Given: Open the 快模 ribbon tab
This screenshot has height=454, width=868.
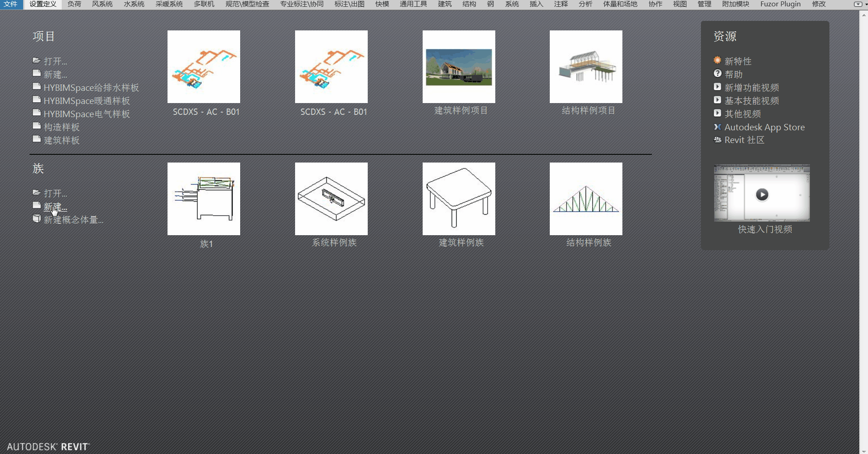Looking at the screenshot, I should pyautogui.click(x=382, y=4).
